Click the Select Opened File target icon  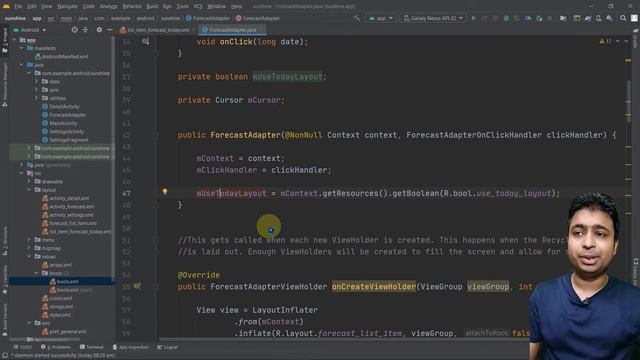pyautogui.click(x=74, y=30)
